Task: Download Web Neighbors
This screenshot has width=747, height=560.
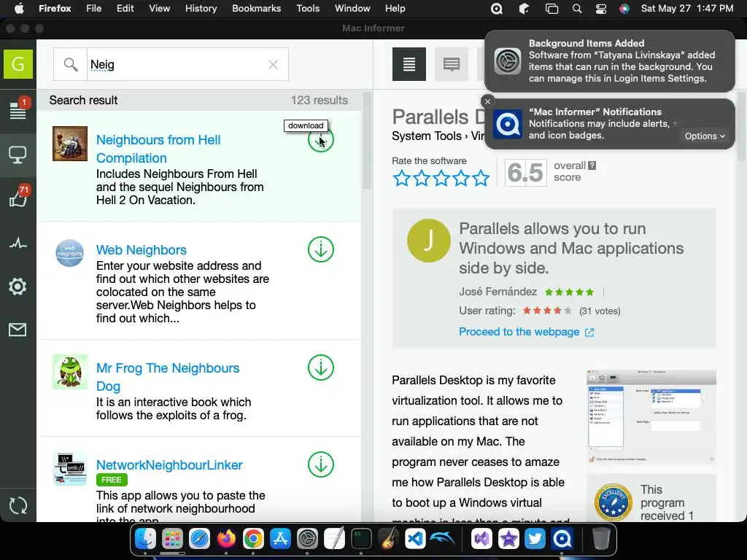Action: pos(321,249)
